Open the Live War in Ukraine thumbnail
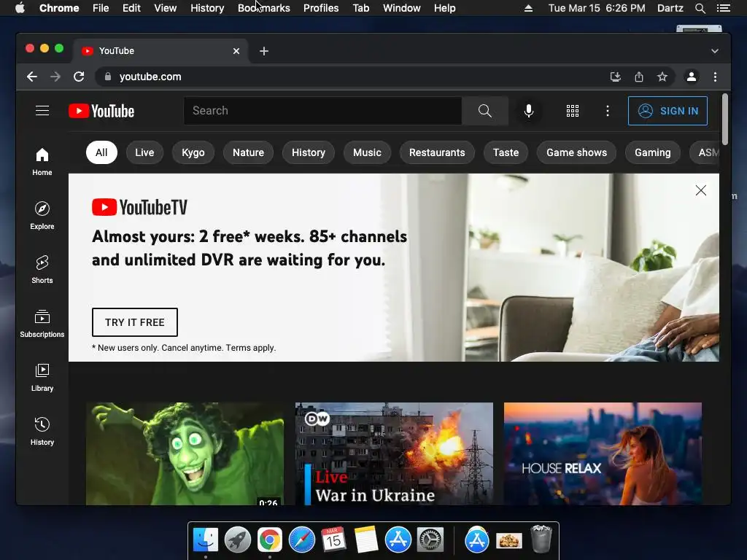747x560 pixels. point(394,454)
